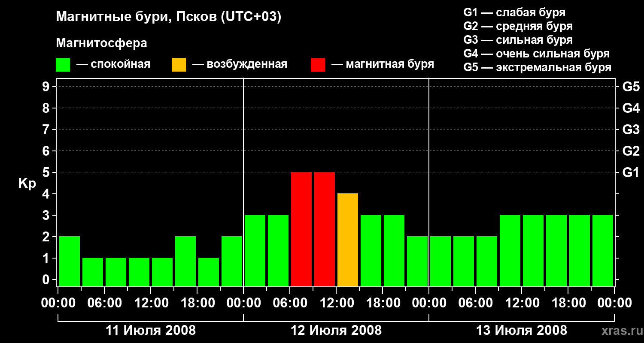Select the title 'Магнитные бури, Псков (UTC+03)'
This screenshot has height=343, width=644.
[169, 17]
